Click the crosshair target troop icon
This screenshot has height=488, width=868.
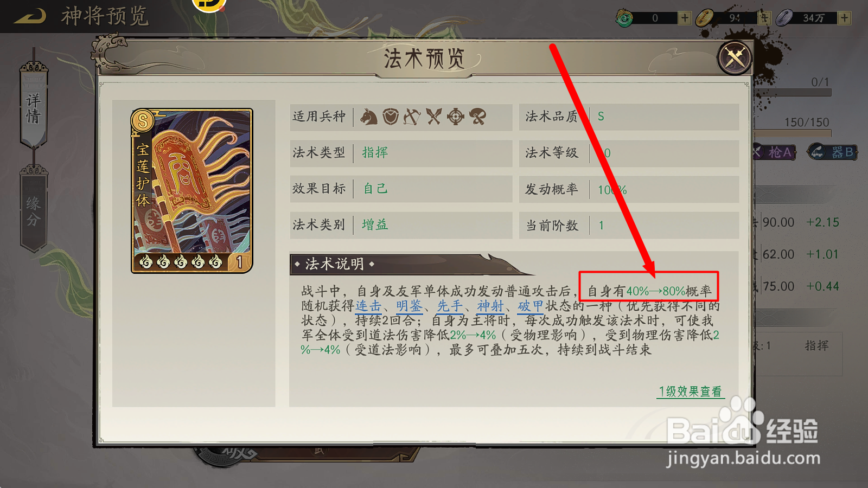tap(456, 117)
